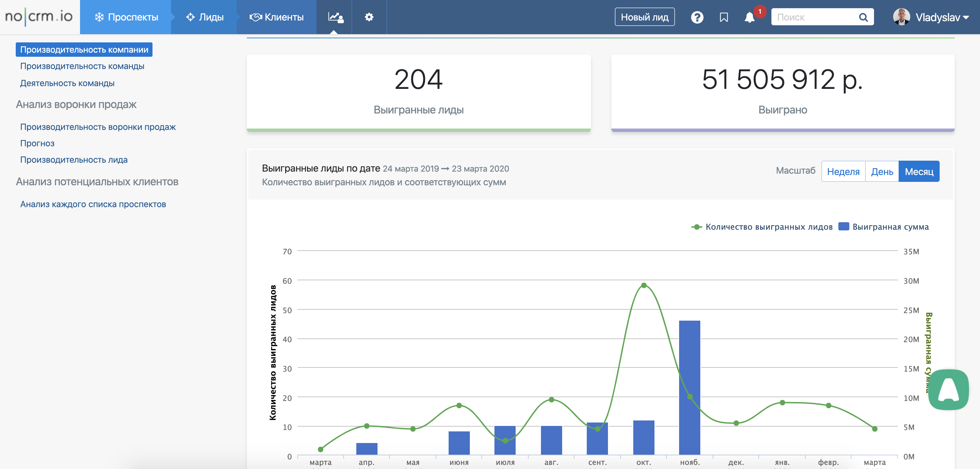Go to the Проспекты tab
This screenshot has width=980, height=469.
pos(126,17)
